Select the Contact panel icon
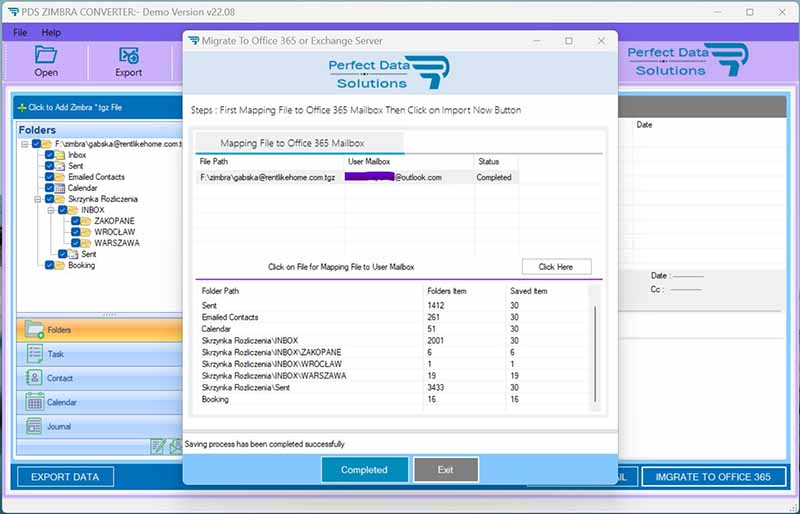This screenshot has height=514, width=800. (34, 378)
